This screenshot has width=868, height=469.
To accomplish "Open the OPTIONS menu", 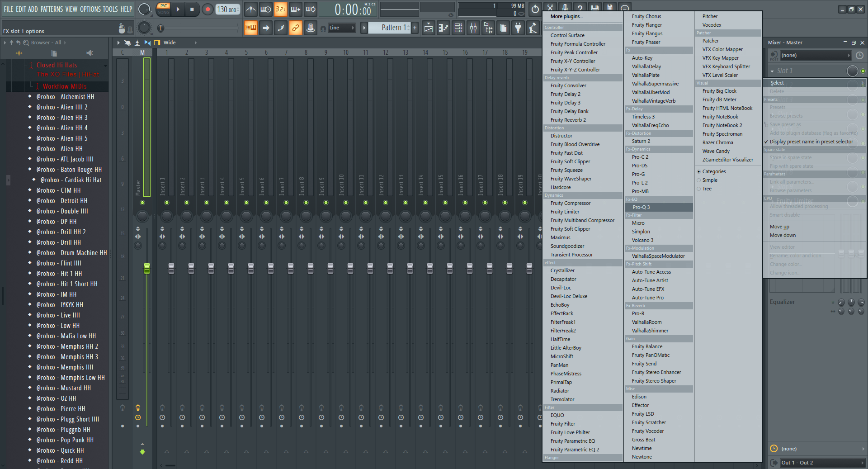I will point(90,9).
